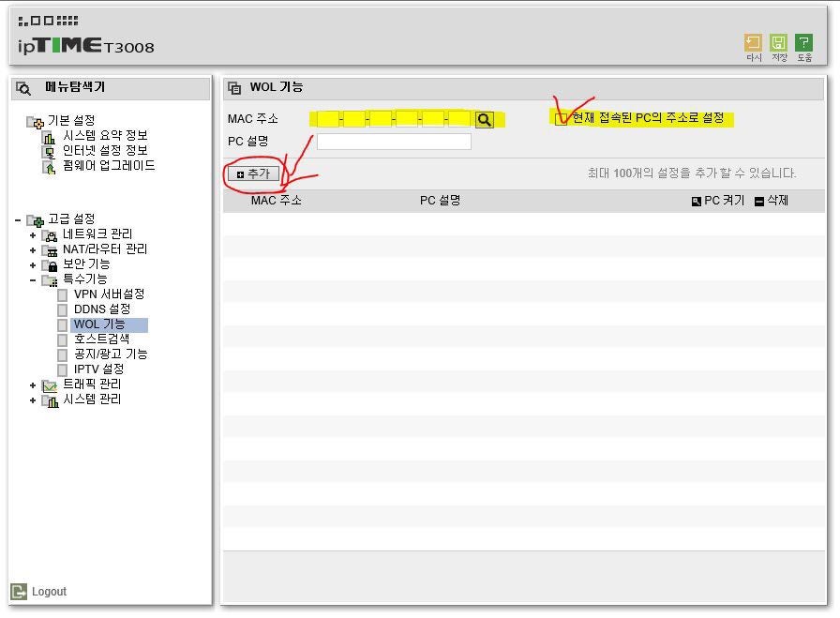This screenshot has width=840, height=618.
Task: Click the Logout link
Action: click(x=49, y=592)
